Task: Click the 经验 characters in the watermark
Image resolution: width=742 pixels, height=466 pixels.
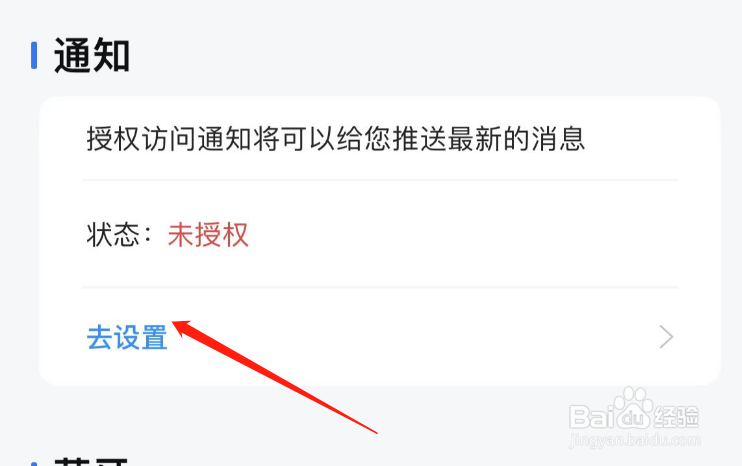Action: 677,417
